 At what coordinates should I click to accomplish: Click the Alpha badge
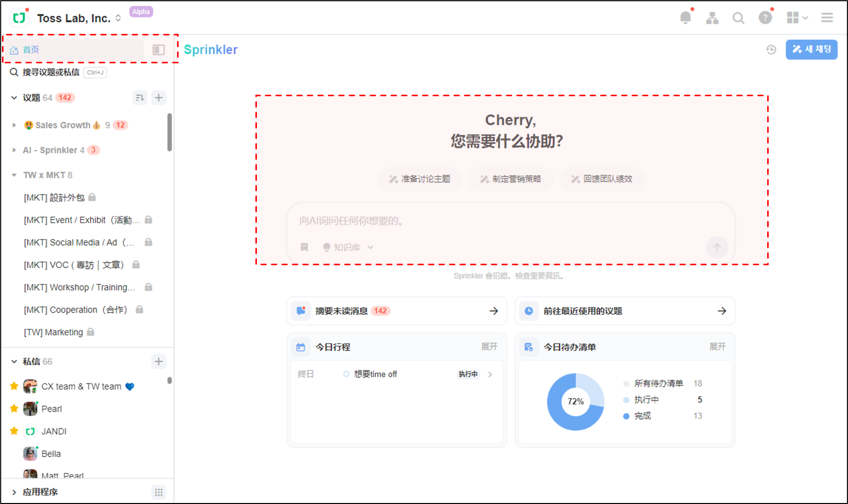point(141,12)
